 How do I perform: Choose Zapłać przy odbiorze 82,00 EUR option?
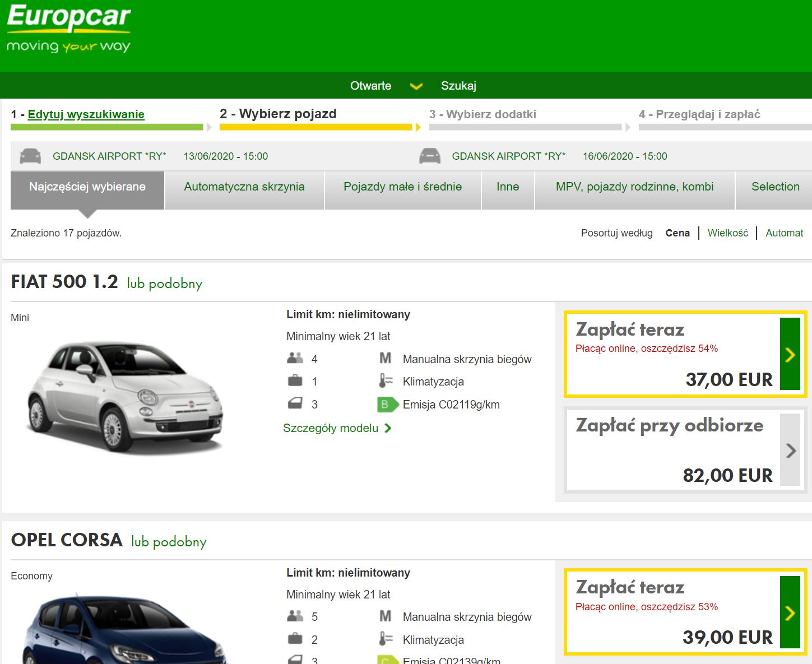tap(685, 450)
